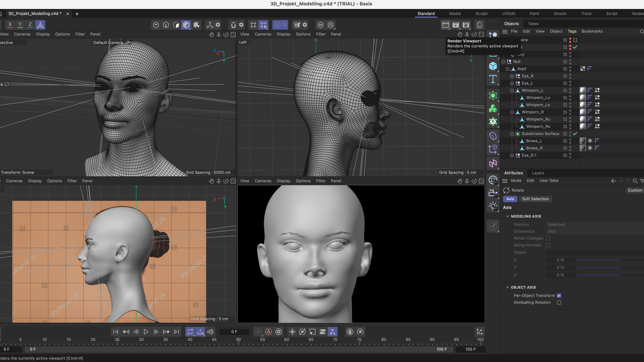
Task: Click the autokeying icon in timeline
Action: [268, 332]
